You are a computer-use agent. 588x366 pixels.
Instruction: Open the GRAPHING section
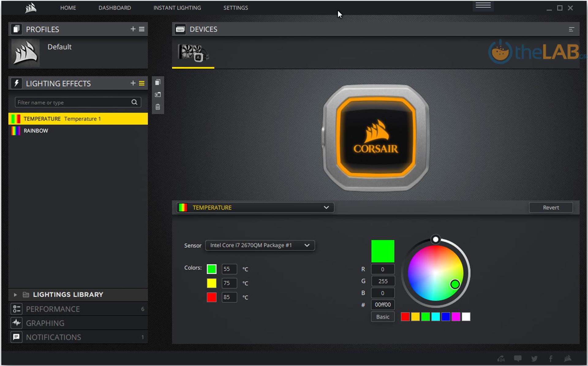pos(78,323)
